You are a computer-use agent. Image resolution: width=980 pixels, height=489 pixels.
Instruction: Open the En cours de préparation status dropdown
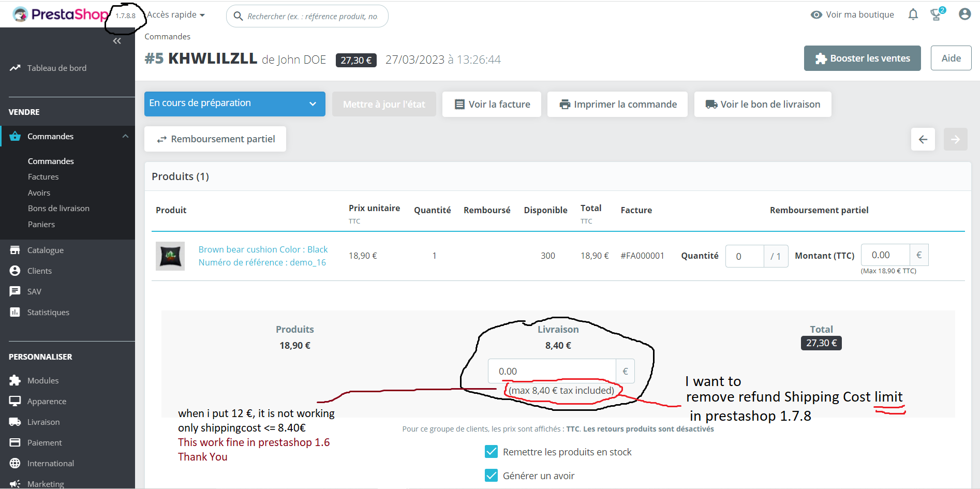point(234,103)
